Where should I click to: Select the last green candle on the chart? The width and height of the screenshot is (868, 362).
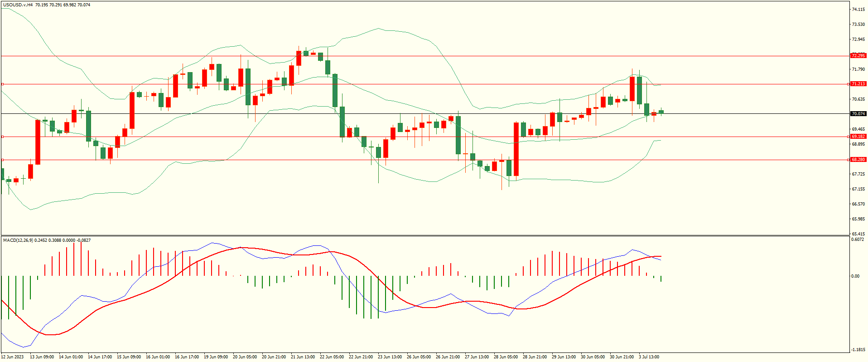(x=661, y=112)
